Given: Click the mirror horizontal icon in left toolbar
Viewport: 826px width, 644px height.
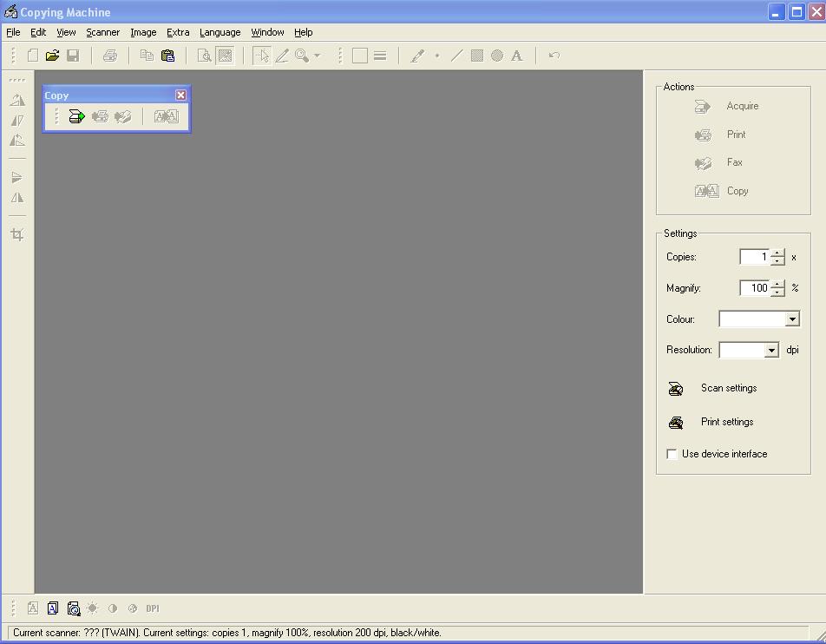Looking at the screenshot, I should 17,198.
